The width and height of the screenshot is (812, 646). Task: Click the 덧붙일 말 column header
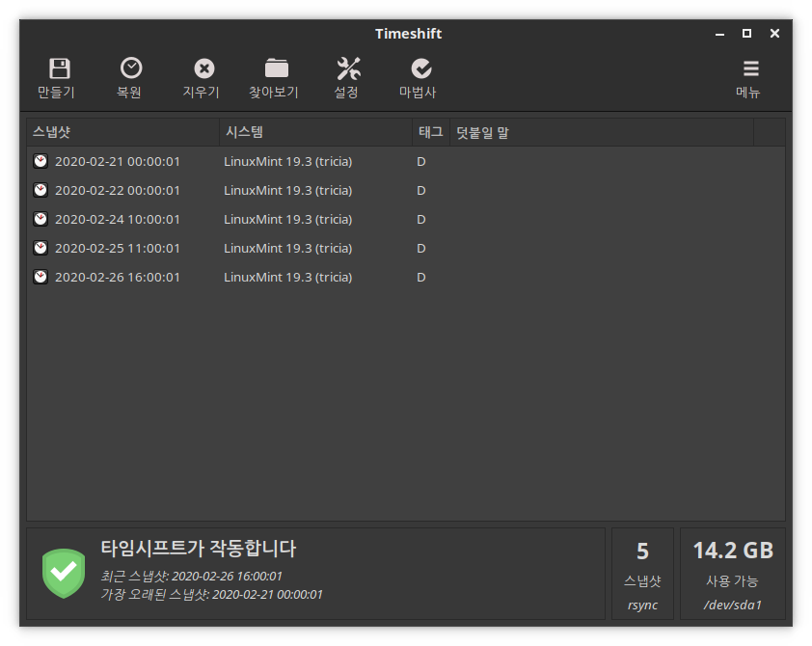click(602, 132)
